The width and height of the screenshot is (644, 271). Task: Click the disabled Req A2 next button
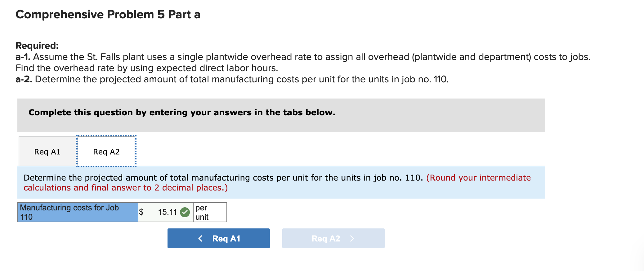333,238
